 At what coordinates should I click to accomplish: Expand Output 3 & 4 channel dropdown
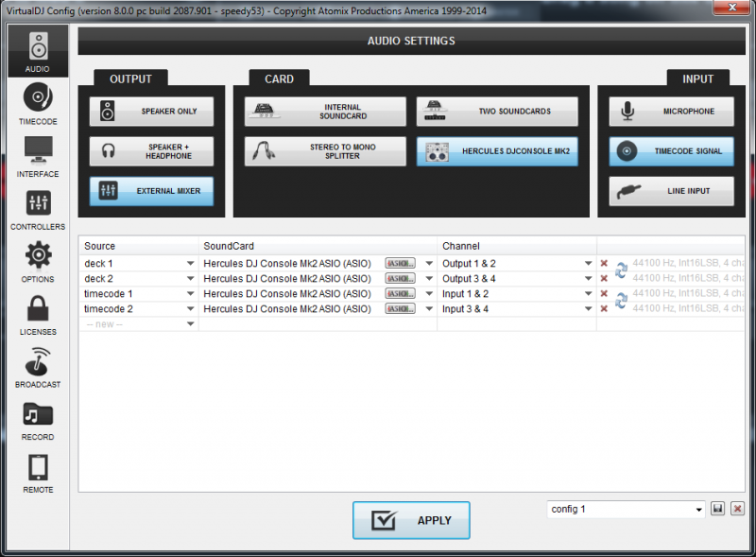pos(588,278)
